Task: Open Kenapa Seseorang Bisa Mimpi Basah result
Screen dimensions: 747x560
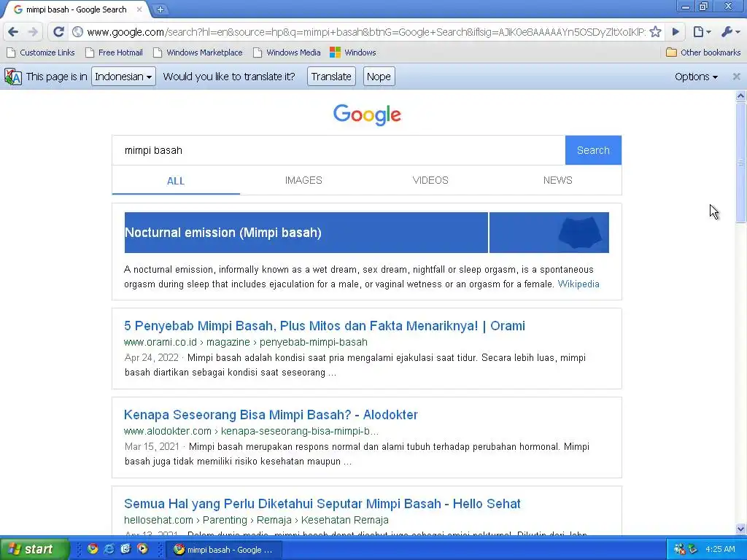Action: (x=271, y=415)
